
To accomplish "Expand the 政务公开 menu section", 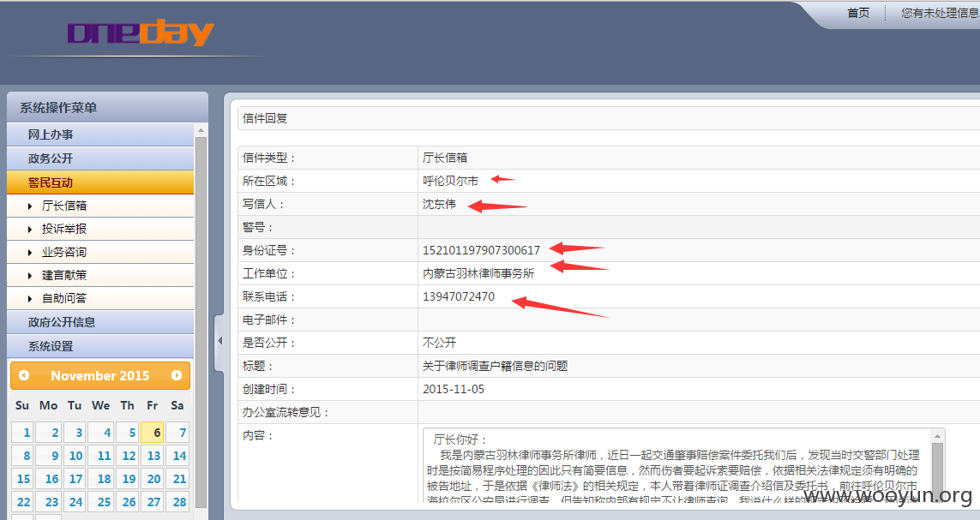I will 100,158.
